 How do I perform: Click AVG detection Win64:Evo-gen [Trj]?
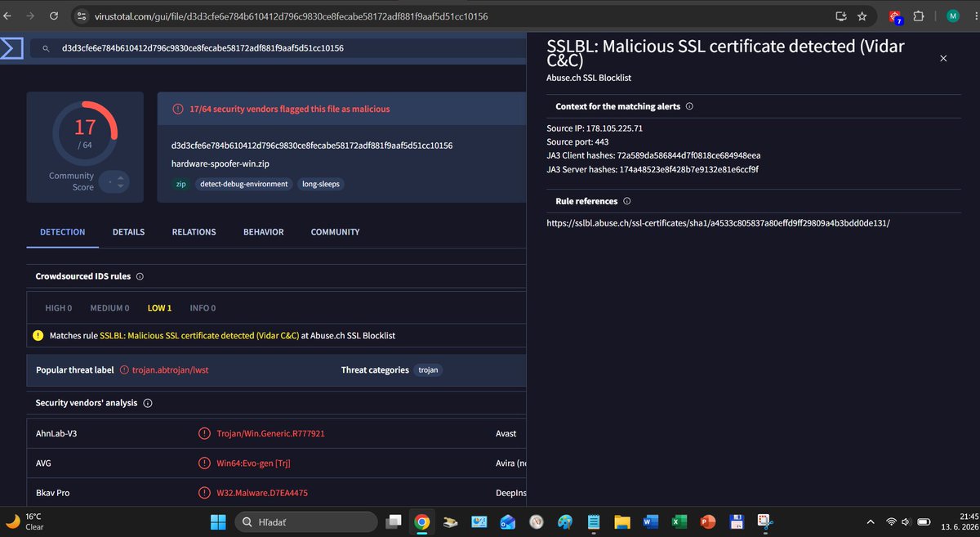point(253,463)
